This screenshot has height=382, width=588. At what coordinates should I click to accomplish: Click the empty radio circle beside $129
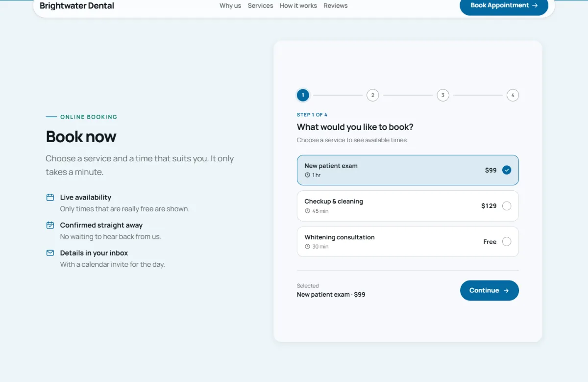point(507,206)
